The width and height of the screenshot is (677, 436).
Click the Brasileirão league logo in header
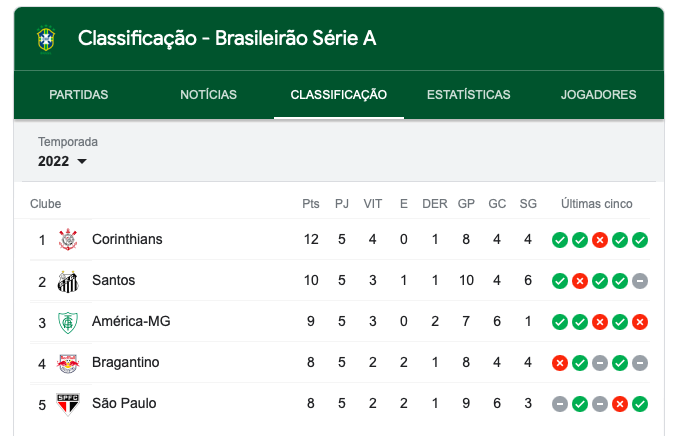(x=45, y=39)
